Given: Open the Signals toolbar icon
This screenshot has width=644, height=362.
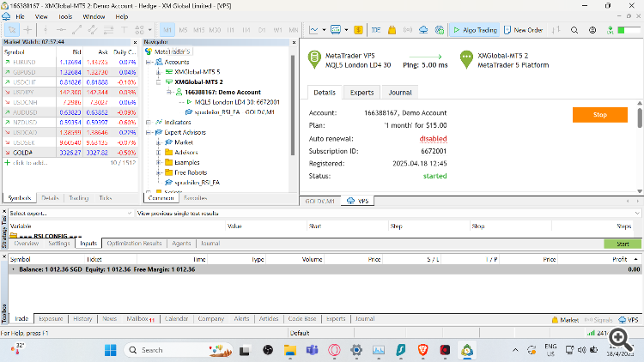Looking at the screenshot, I should [407, 30].
